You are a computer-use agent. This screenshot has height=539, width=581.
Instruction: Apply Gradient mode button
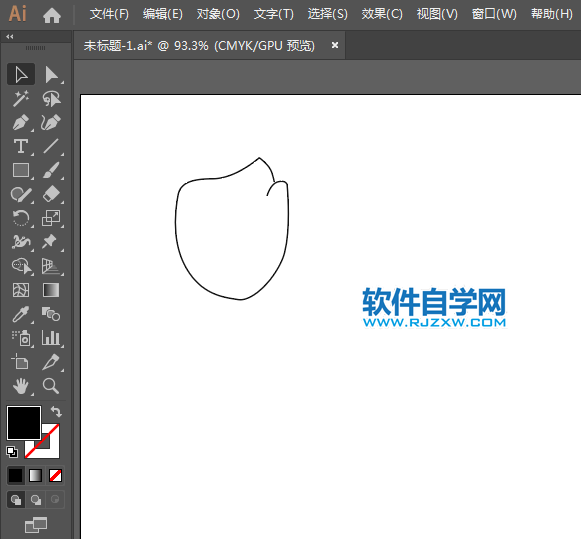pyautogui.click(x=36, y=475)
